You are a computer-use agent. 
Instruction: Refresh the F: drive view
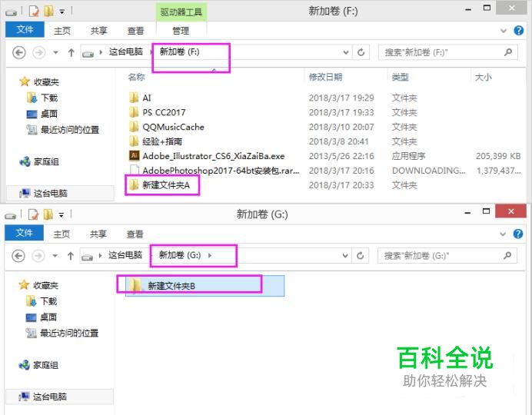point(361,52)
